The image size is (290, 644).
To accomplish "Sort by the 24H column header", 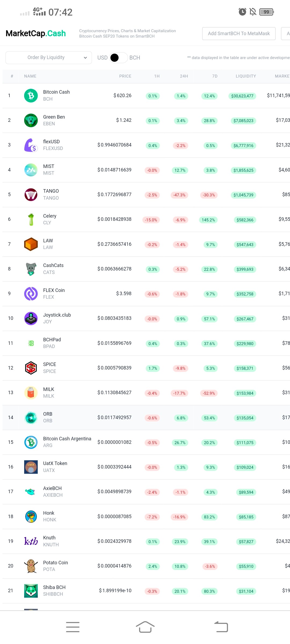I will click(184, 76).
